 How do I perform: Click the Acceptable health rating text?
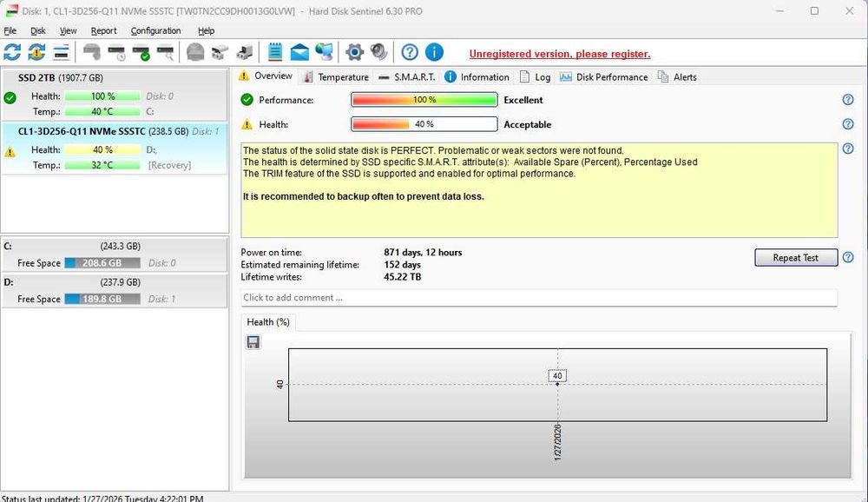pos(528,125)
